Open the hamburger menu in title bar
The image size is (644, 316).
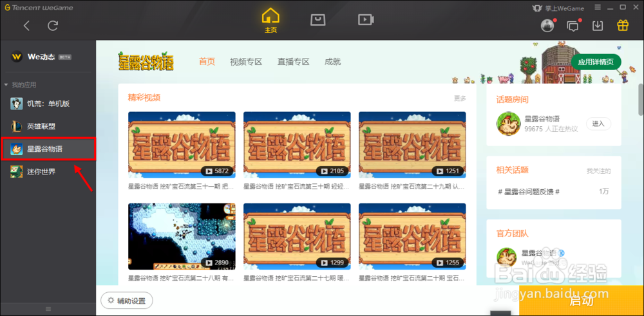coord(598,7)
